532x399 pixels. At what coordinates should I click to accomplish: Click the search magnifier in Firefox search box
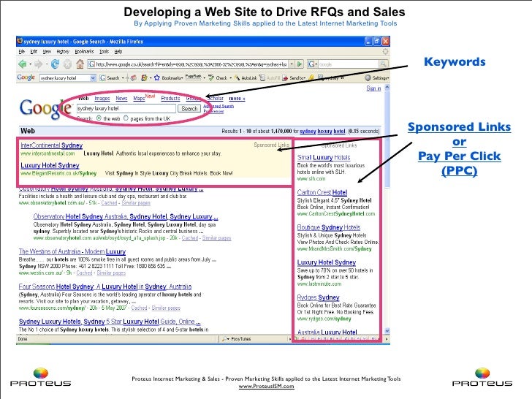(383, 64)
